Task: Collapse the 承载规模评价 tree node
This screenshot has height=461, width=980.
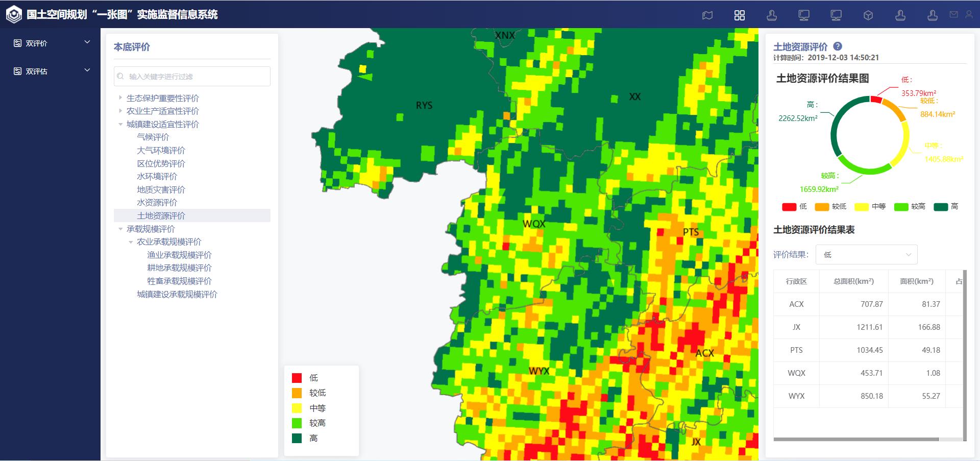Action: pyautogui.click(x=120, y=229)
